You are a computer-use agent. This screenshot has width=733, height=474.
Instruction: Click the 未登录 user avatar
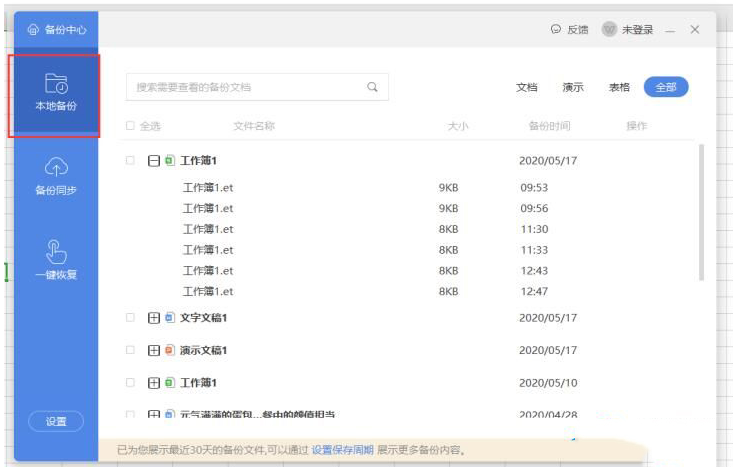609,30
